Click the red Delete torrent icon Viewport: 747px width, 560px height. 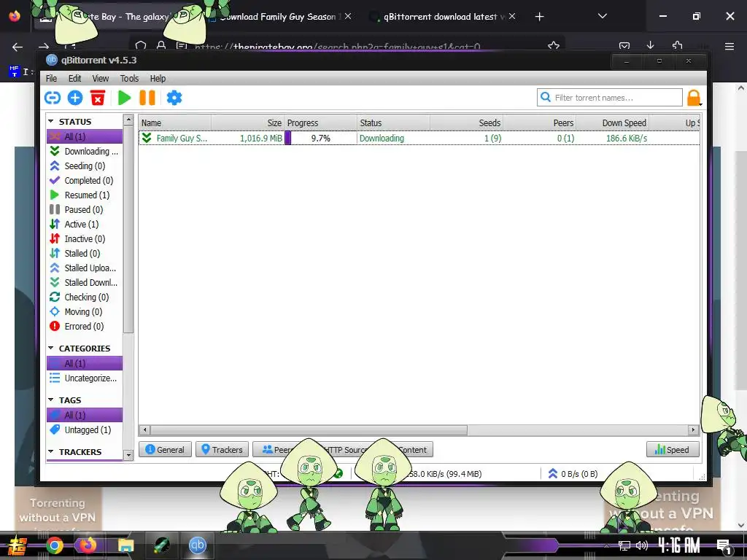pos(98,98)
